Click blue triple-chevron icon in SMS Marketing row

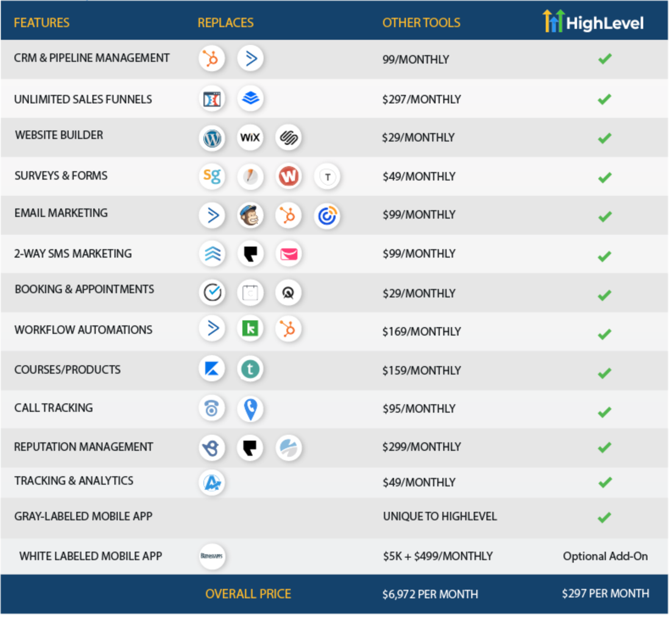coord(211,254)
